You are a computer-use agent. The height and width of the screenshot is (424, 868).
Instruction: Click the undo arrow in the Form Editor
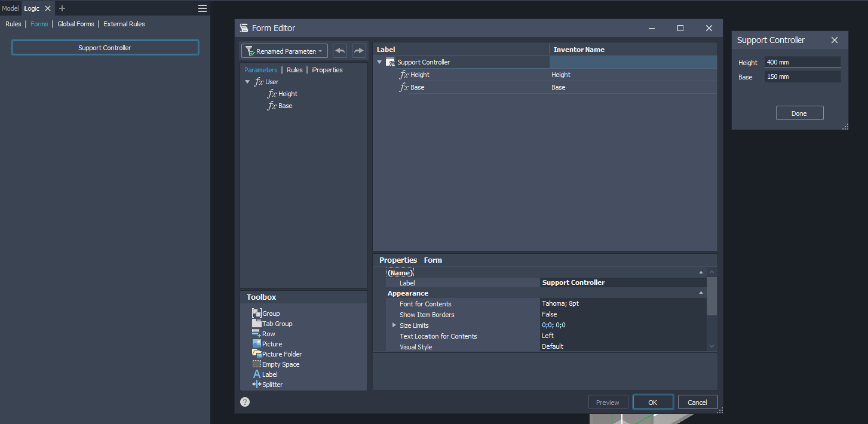coord(339,50)
